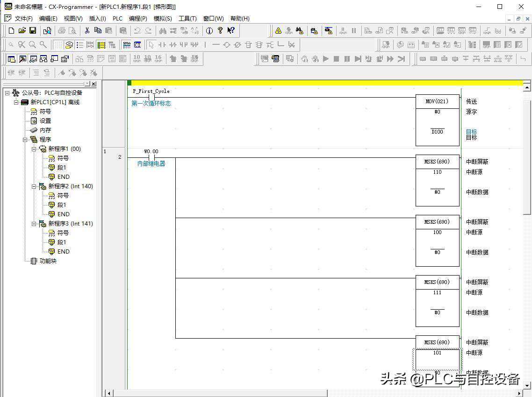Open the 模拟(S) menu

(x=163, y=19)
